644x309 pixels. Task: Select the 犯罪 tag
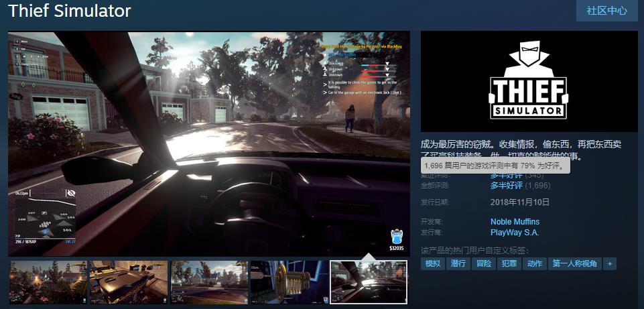pyautogui.click(x=509, y=263)
